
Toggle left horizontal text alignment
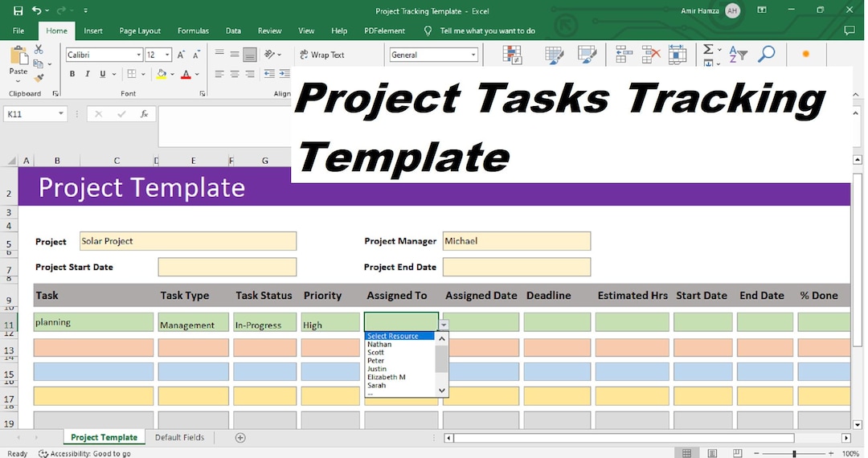pos(219,74)
